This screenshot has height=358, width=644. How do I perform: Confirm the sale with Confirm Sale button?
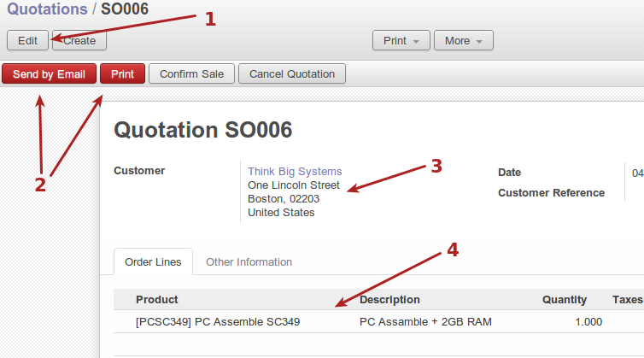pyautogui.click(x=191, y=74)
